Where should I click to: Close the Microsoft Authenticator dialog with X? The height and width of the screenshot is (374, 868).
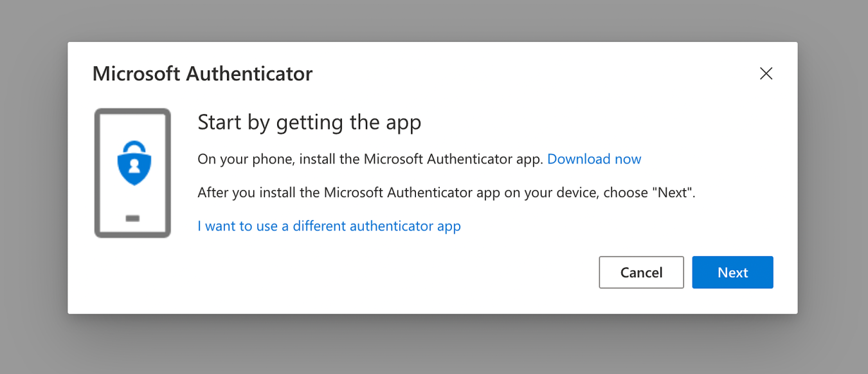pyautogui.click(x=765, y=73)
